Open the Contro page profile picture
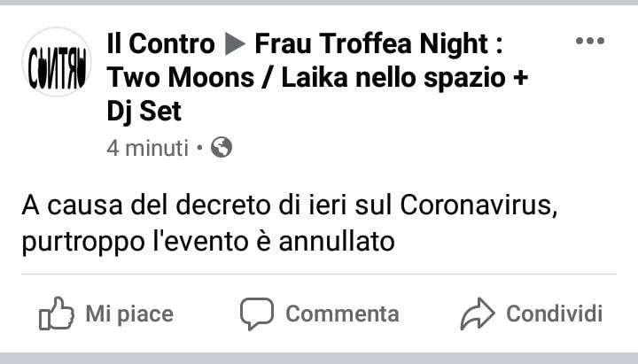638x364 pixels. coord(57,62)
